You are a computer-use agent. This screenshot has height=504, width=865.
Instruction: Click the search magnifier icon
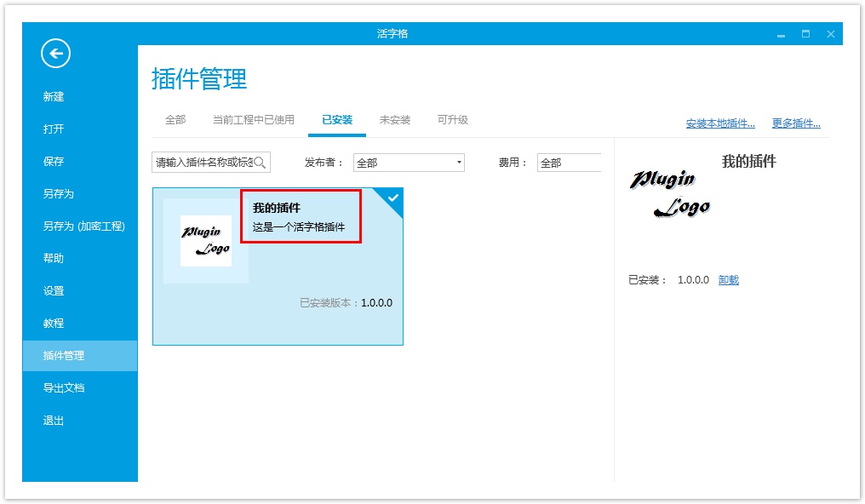260,163
